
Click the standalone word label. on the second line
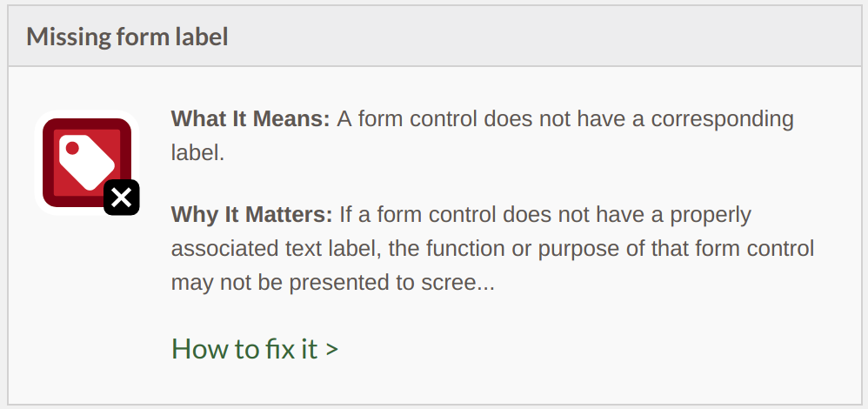click(x=197, y=153)
